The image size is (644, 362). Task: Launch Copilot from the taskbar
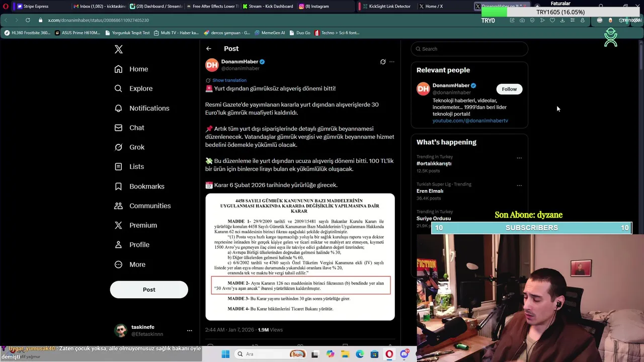point(330,354)
